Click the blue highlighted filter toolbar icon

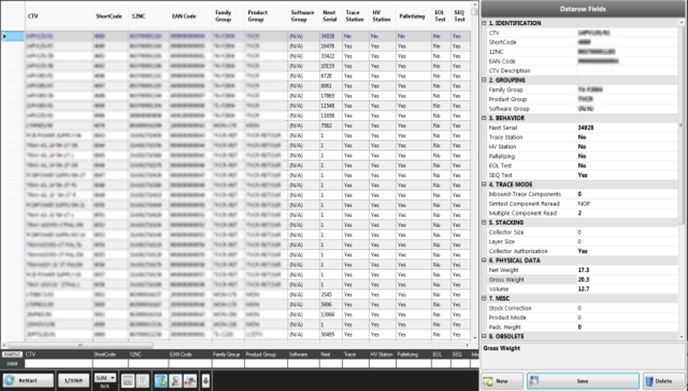[x=161, y=380]
